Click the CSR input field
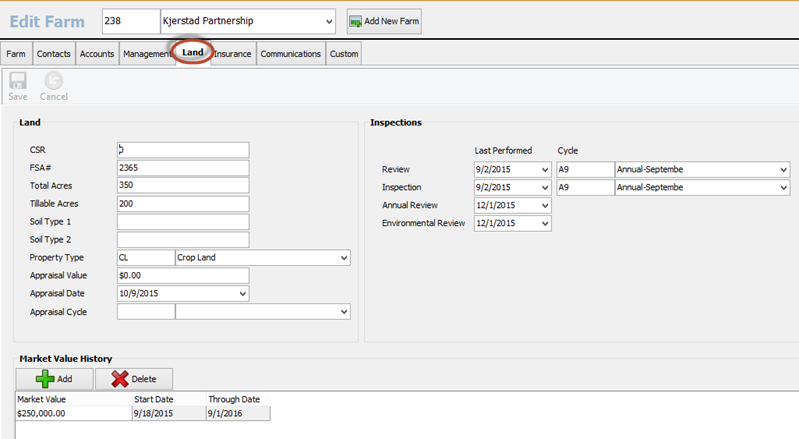 tap(183, 150)
